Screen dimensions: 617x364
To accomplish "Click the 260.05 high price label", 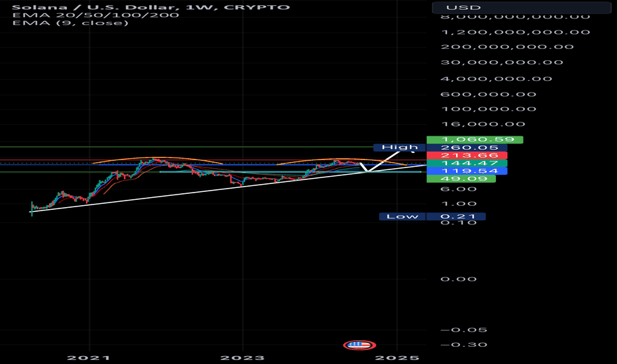I will pos(467,148).
